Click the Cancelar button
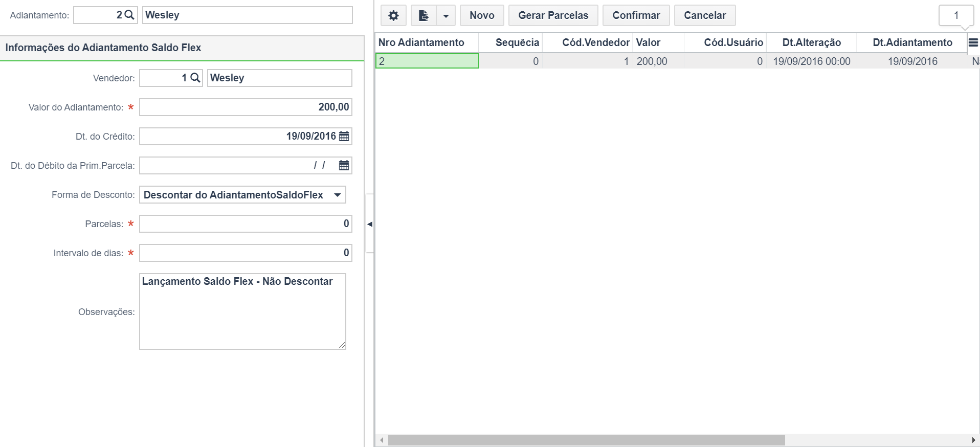980x447 pixels. 705,15
